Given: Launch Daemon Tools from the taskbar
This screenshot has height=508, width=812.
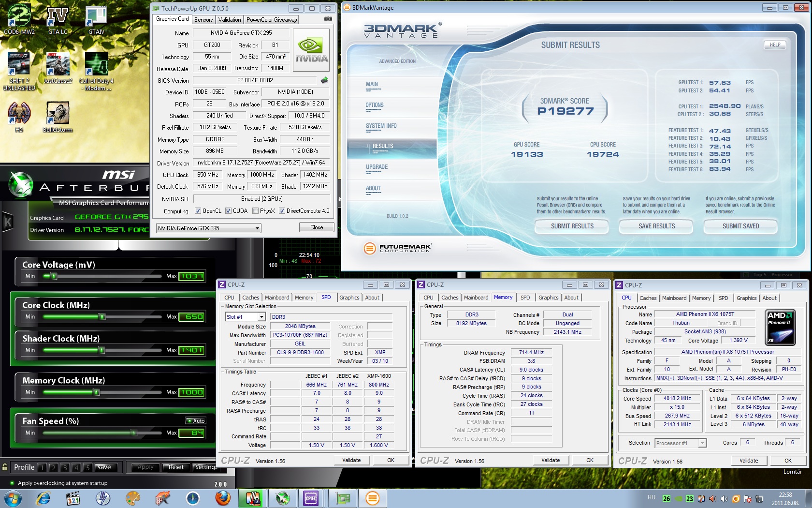Looking at the screenshot, I should point(103,498).
